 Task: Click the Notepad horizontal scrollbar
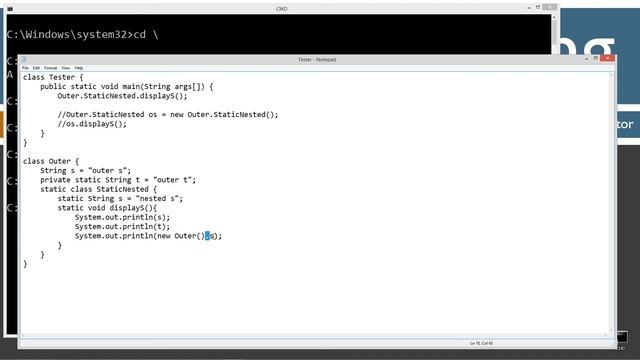(314, 336)
